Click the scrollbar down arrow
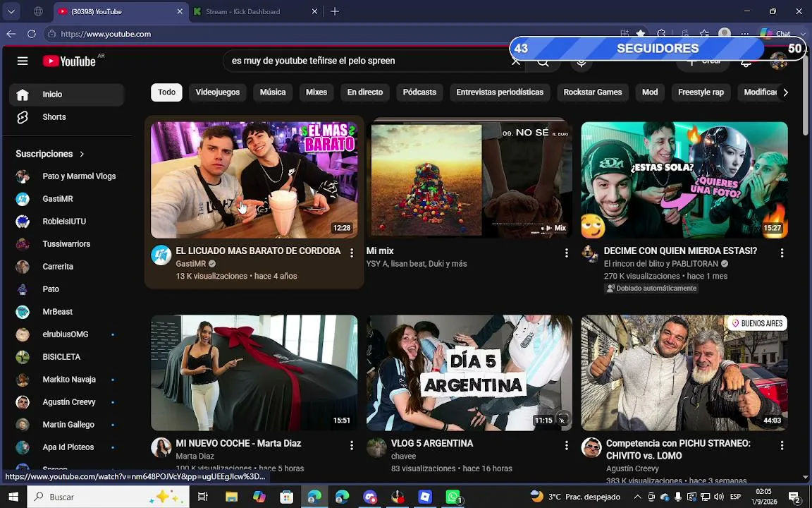The width and height of the screenshot is (812, 508). 805,477
